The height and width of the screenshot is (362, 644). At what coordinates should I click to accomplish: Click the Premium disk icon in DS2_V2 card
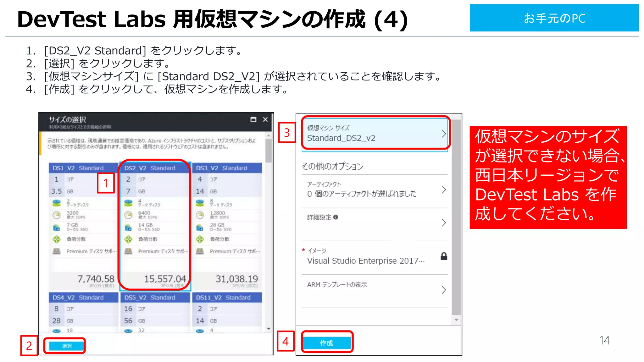click(128, 251)
